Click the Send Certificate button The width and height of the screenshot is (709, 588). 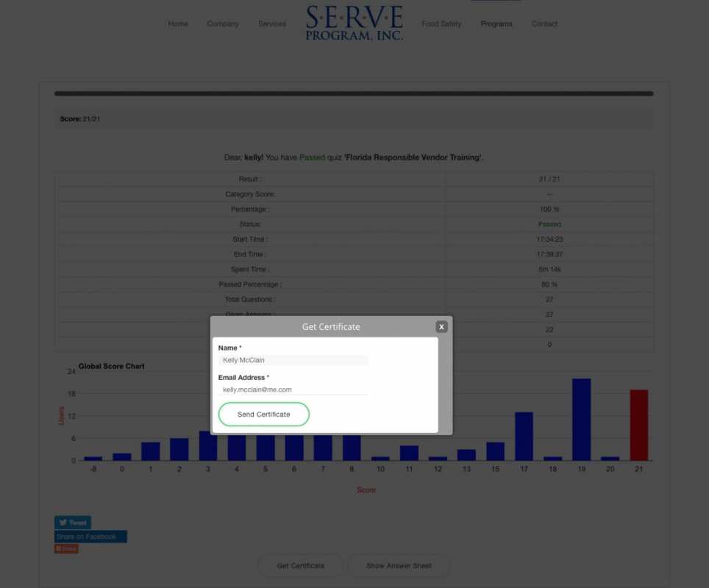pos(263,415)
